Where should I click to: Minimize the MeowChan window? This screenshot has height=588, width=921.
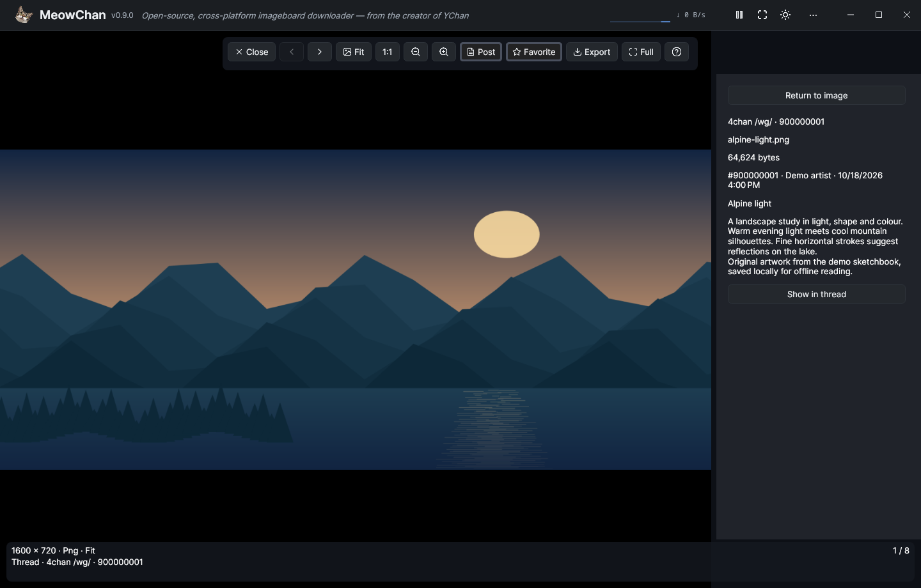[x=851, y=15]
